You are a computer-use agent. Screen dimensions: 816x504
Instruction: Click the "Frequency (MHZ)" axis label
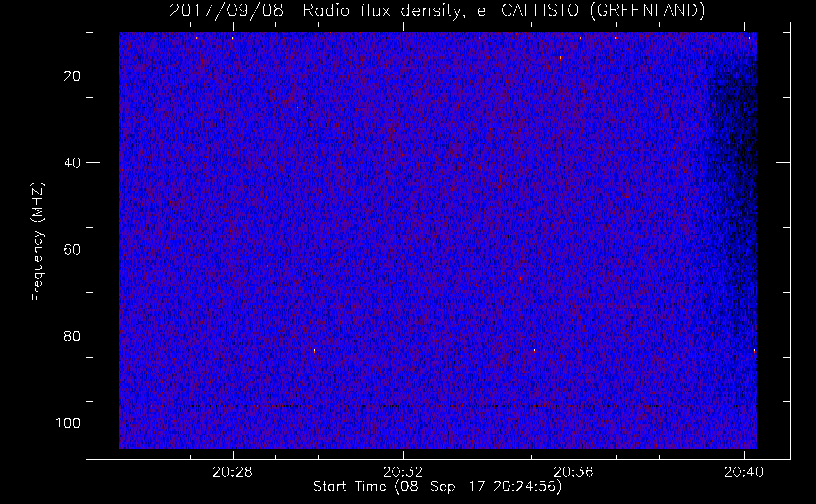pos(38,242)
